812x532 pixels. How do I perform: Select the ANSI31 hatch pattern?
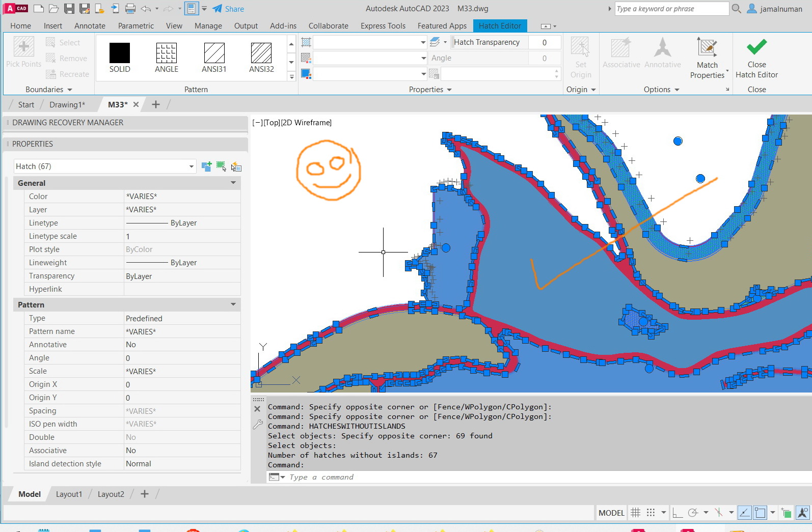tap(214, 57)
